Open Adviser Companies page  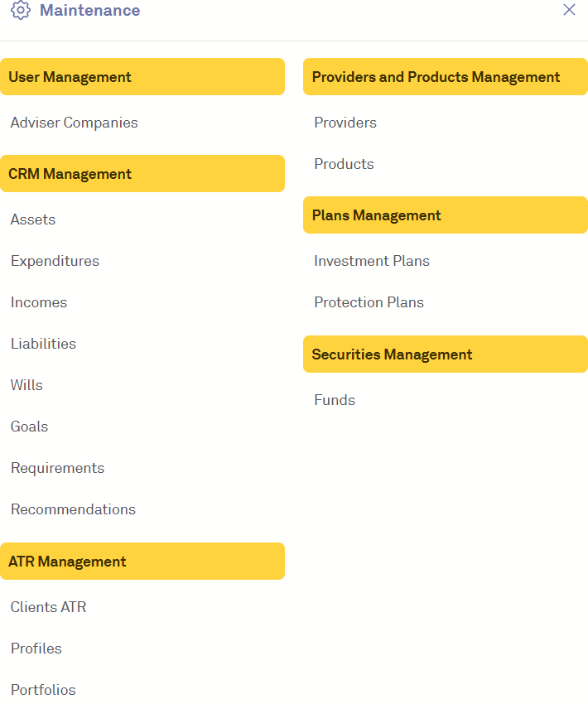74,123
